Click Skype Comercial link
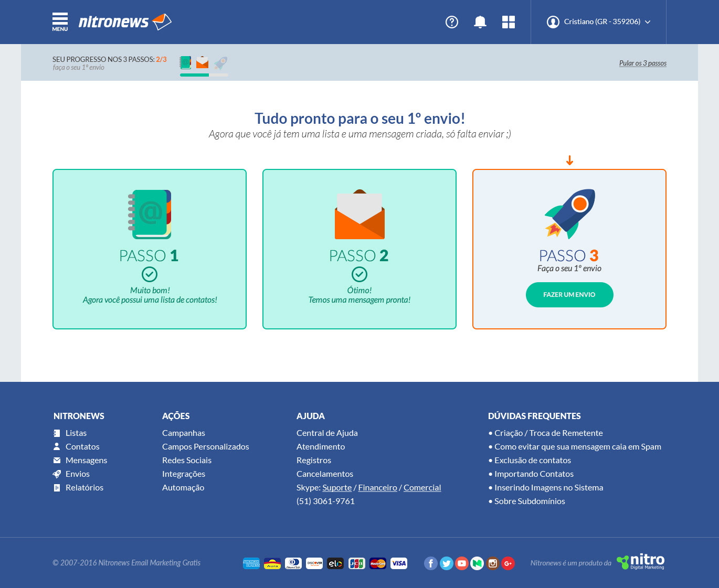 (422, 488)
